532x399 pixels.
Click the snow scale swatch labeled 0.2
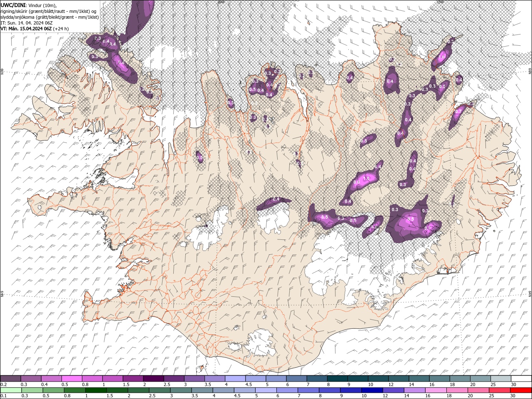coord(10,379)
